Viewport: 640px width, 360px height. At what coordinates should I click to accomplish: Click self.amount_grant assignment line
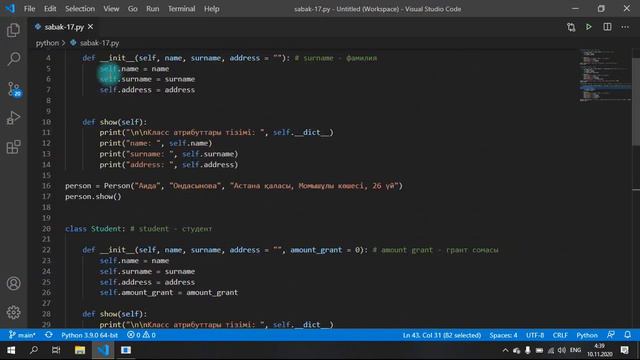(x=169, y=292)
